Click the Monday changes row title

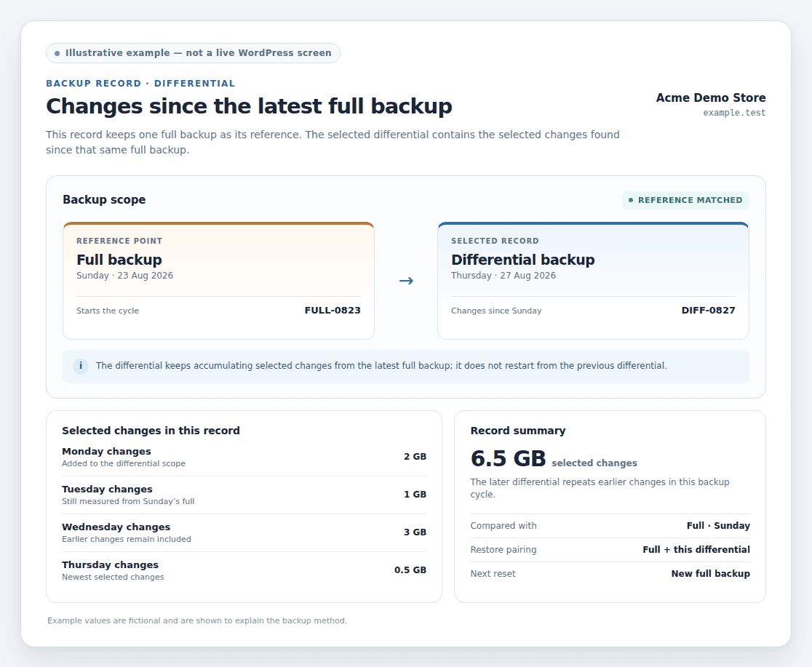(107, 452)
